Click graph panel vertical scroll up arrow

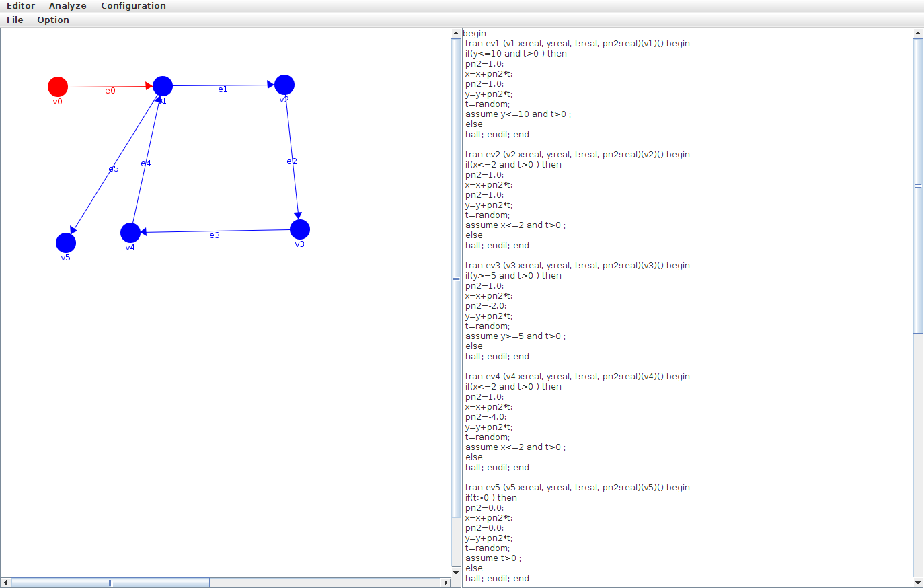click(456, 33)
